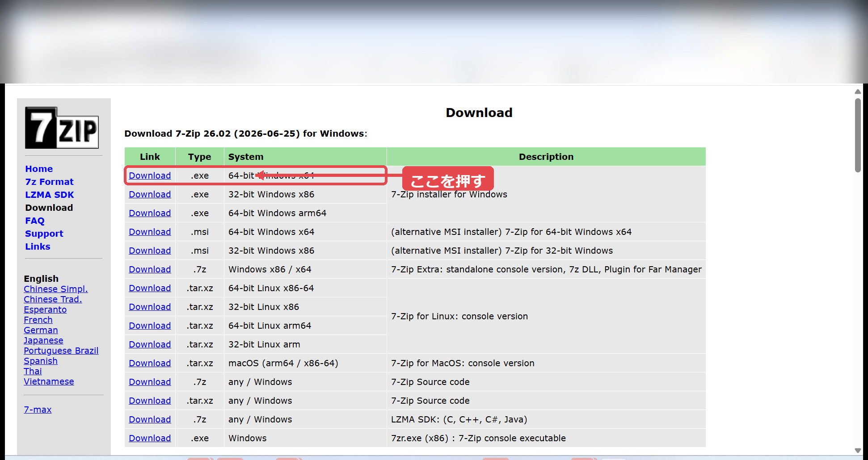Open the Home page link

point(39,169)
